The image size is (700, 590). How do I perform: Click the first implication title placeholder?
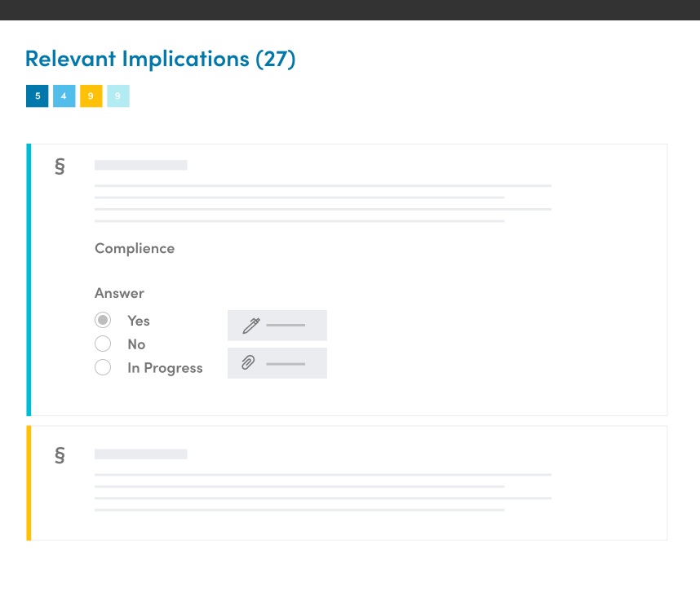pos(141,165)
